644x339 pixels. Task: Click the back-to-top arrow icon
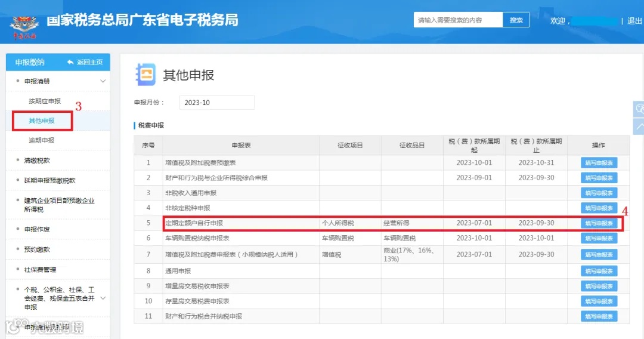pyautogui.click(x=639, y=127)
